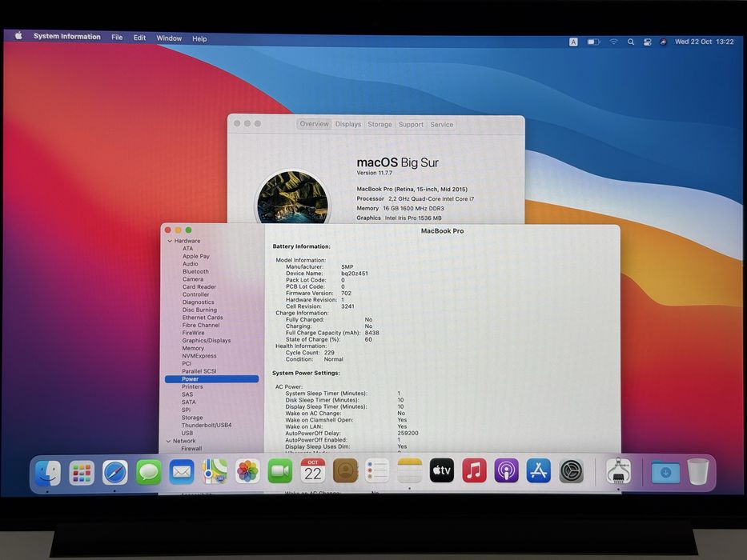The image size is (747, 560).
Task: Open FaceTime in the Dock
Action: pyautogui.click(x=280, y=471)
